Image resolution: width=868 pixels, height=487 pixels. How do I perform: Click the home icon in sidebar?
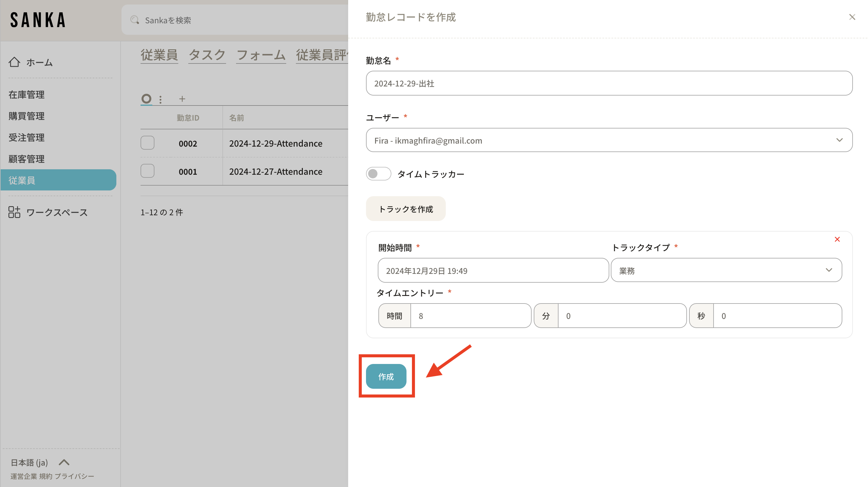[14, 62]
